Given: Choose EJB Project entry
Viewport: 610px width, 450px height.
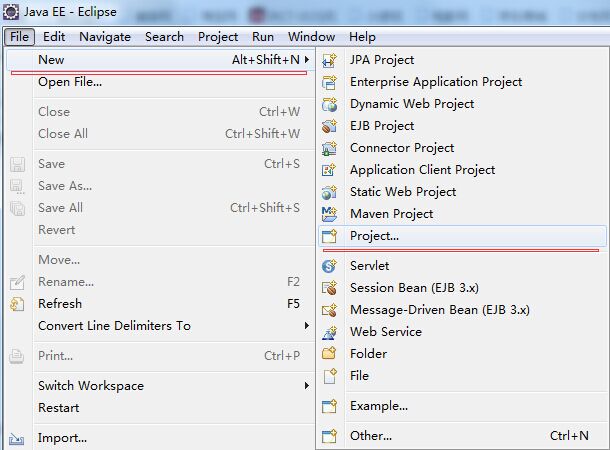Looking at the screenshot, I should pos(462,126).
